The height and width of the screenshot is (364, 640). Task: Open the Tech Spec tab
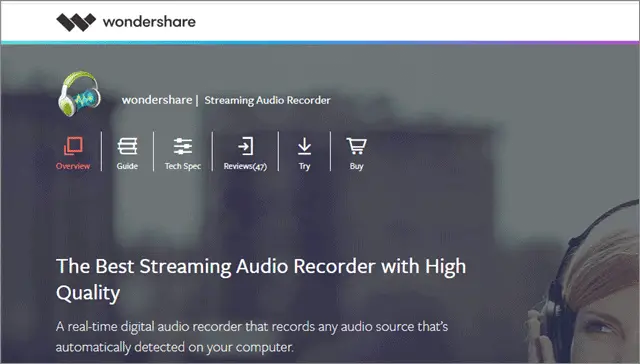pos(183,153)
